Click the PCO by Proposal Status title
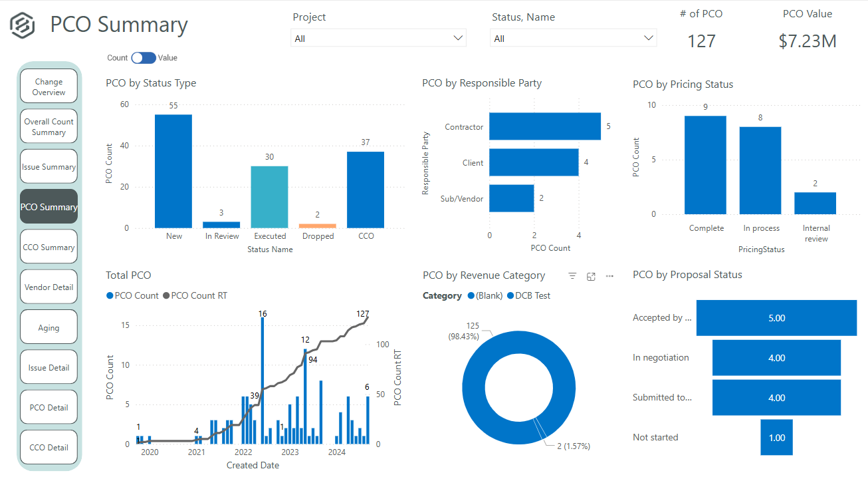 pyautogui.click(x=688, y=275)
